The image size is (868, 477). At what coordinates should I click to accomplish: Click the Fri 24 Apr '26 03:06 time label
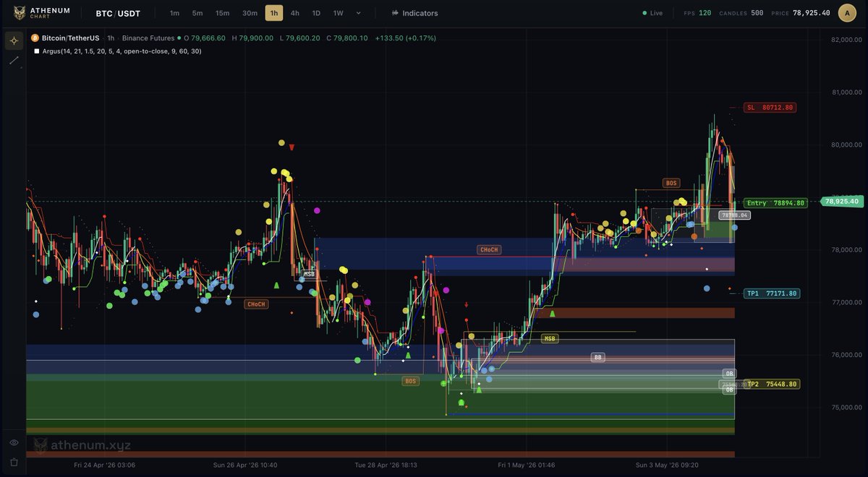point(104,465)
